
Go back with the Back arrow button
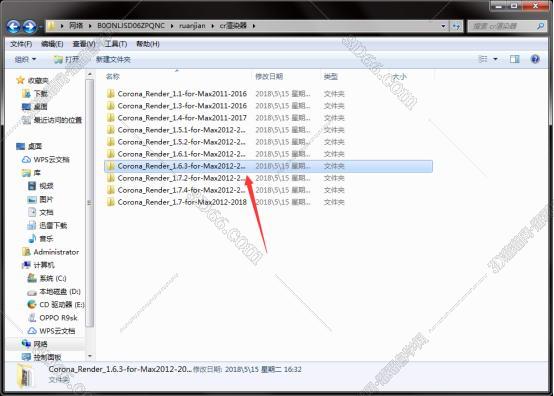[x=14, y=26]
